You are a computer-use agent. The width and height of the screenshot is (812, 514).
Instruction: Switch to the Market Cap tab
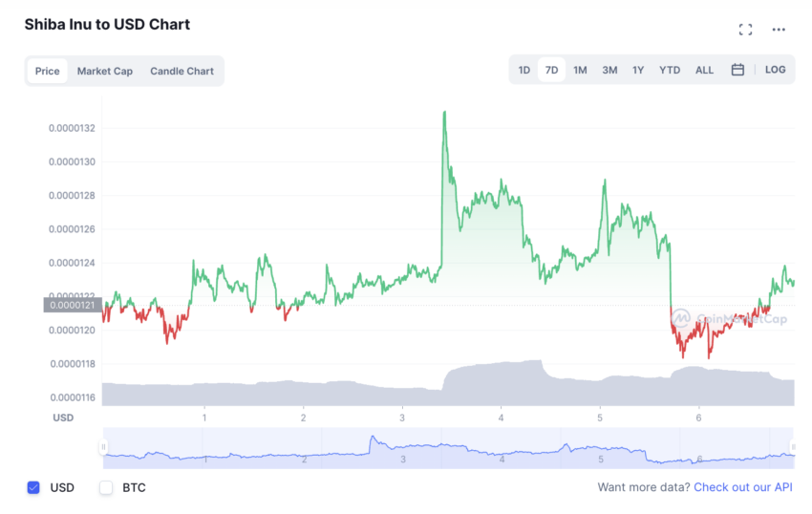pos(105,71)
